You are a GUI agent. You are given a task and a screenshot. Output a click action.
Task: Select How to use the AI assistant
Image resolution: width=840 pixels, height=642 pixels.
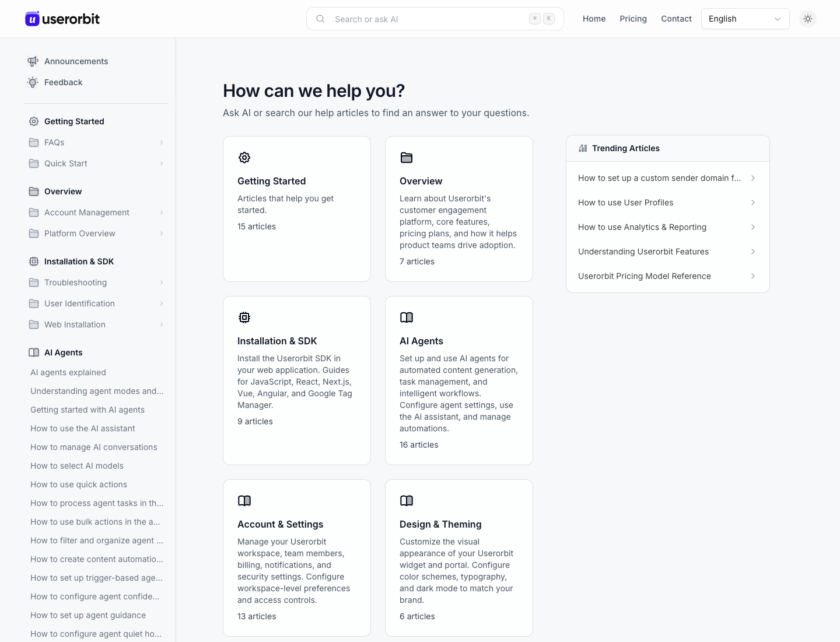point(83,428)
